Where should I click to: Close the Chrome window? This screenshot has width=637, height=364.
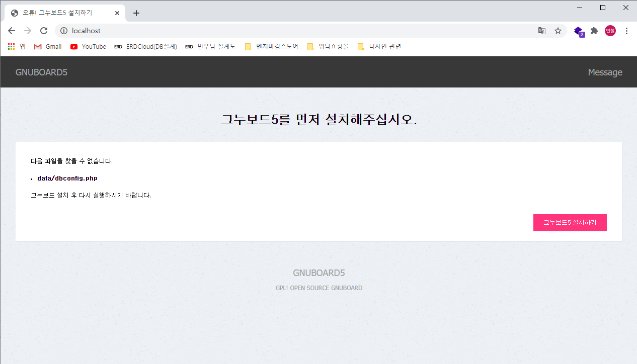coord(625,8)
